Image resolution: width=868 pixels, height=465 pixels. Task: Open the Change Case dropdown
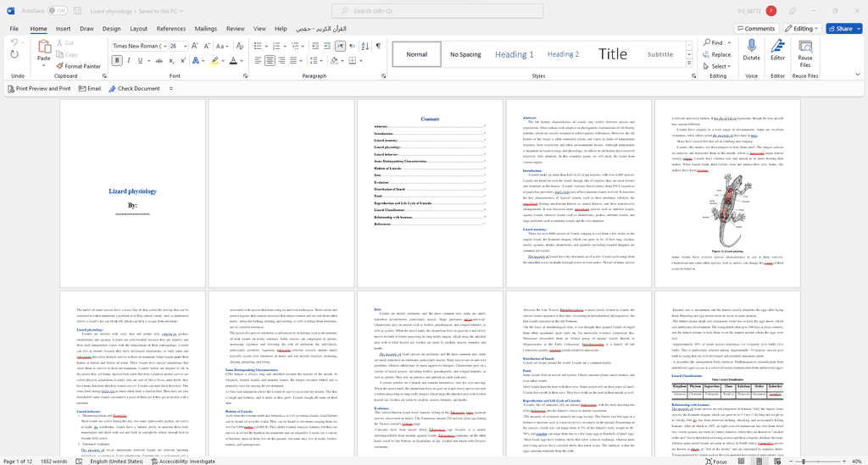tap(222, 46)
